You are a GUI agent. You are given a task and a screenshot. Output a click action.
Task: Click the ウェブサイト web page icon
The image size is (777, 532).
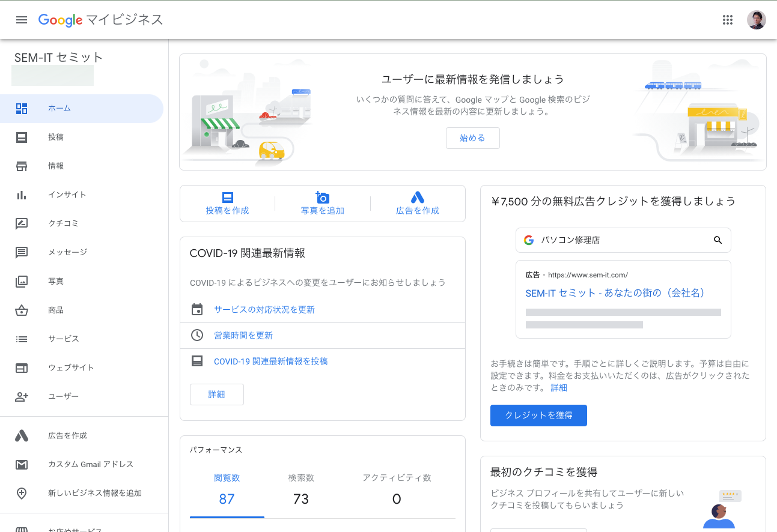tap(22, 368)
